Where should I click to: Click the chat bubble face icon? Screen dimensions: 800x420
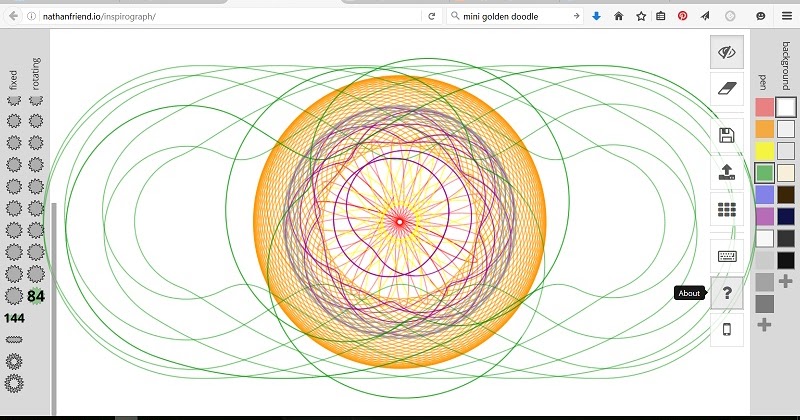tap(761, 16)
